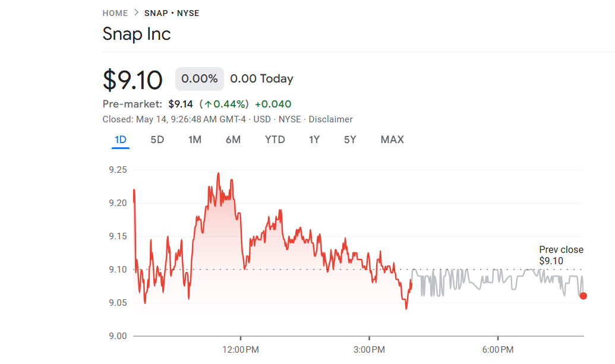Click the 0.00 Today change text
615x364 pixels.
click(x=261, y=79)
